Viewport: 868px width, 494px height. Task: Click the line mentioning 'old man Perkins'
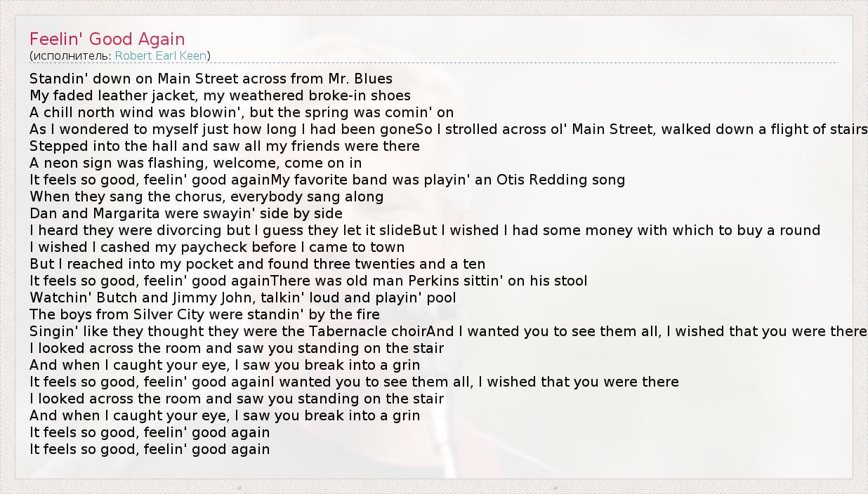point(428,281)
